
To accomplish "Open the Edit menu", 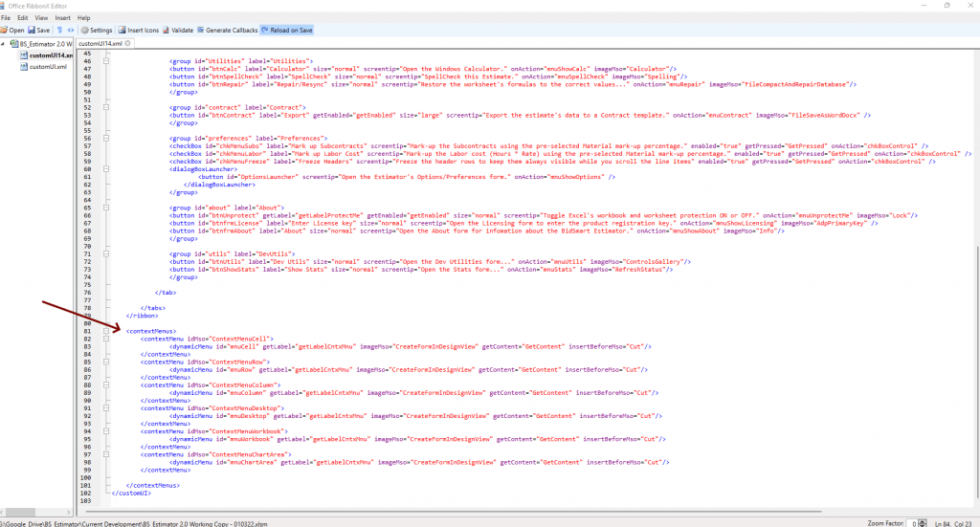I will coord(23,18).
